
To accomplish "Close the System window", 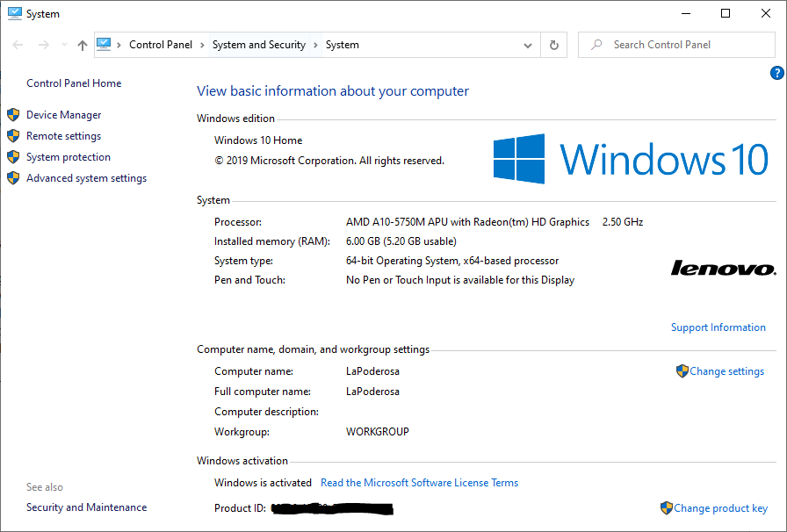I will pyautogui.click(x=765, y=13).
